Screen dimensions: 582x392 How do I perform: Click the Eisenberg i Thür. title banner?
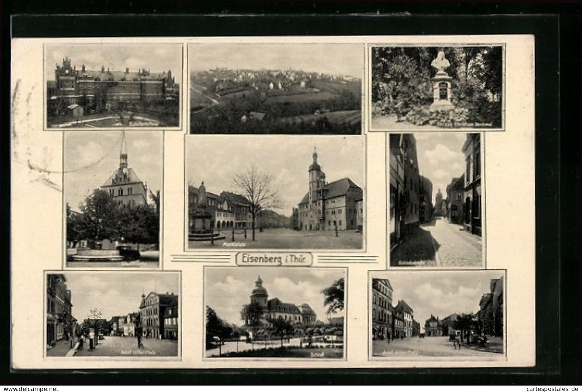click(275, 259)
